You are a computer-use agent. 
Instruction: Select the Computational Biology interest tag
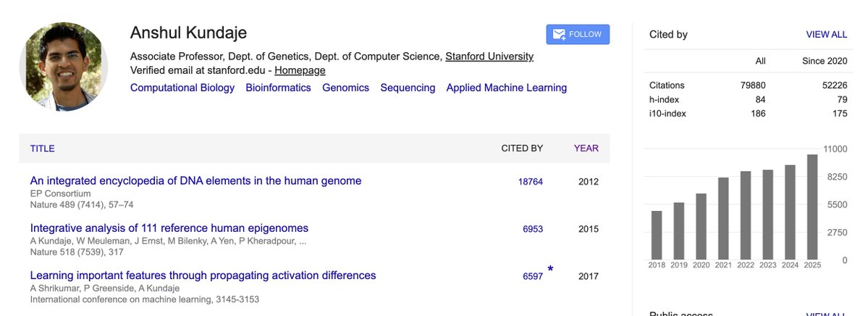182,88
